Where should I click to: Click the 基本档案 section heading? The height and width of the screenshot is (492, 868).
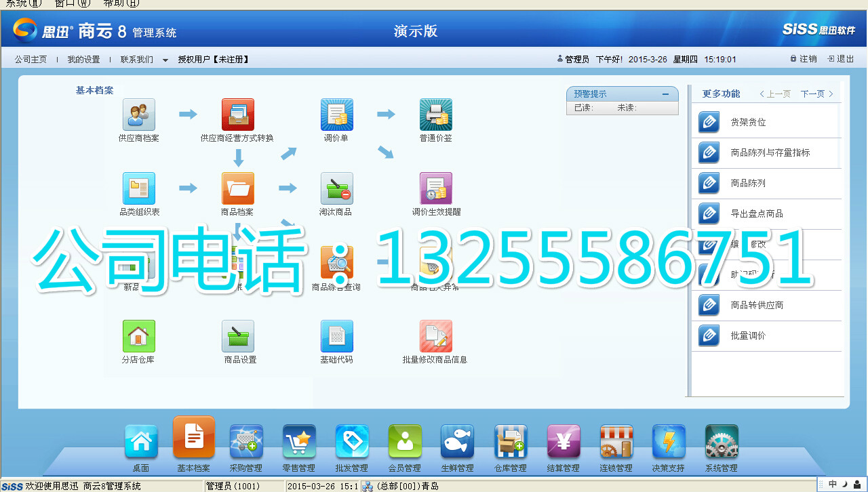[95, 90]
